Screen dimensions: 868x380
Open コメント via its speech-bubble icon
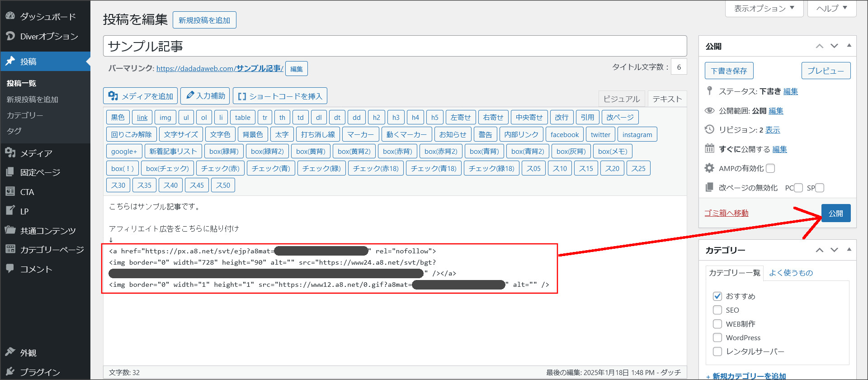10,268
